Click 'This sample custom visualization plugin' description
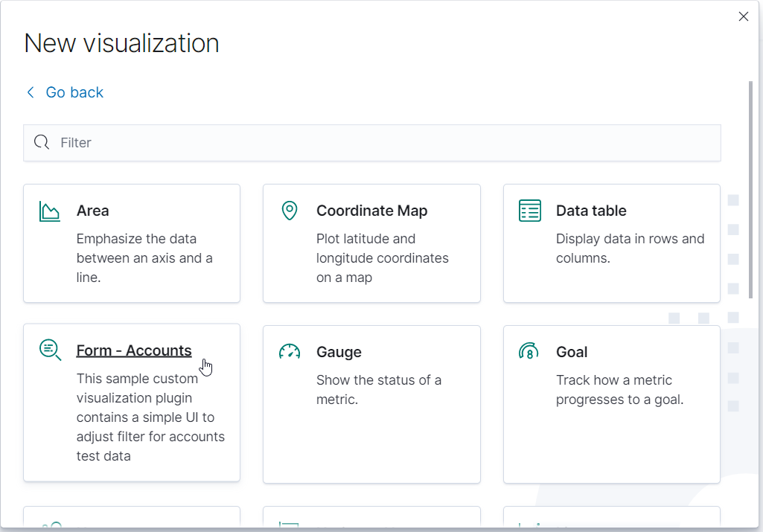The width and height of the screenshot is (763, 532). coord(150,417)
